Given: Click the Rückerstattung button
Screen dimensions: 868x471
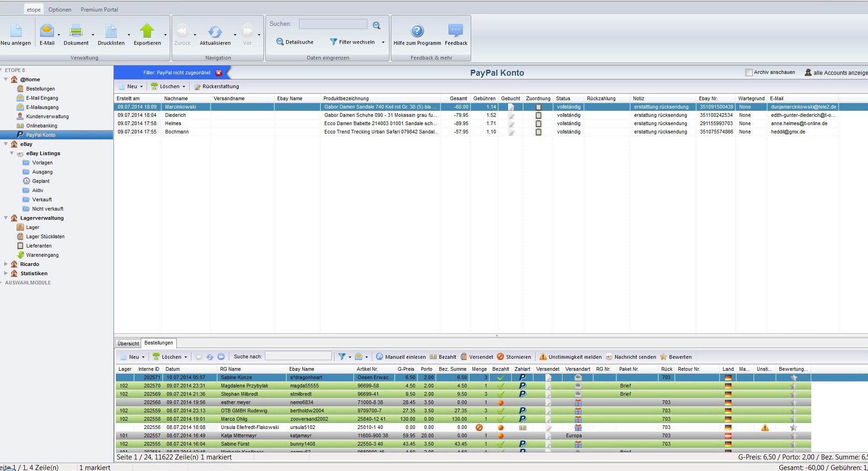Looking at the screenshot, I should 216,86.
